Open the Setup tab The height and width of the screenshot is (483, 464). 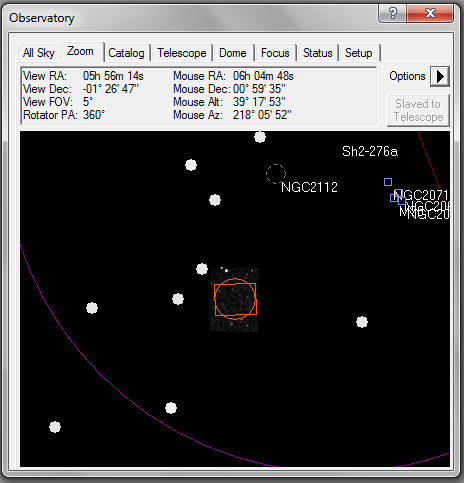[x=359, y=53]
